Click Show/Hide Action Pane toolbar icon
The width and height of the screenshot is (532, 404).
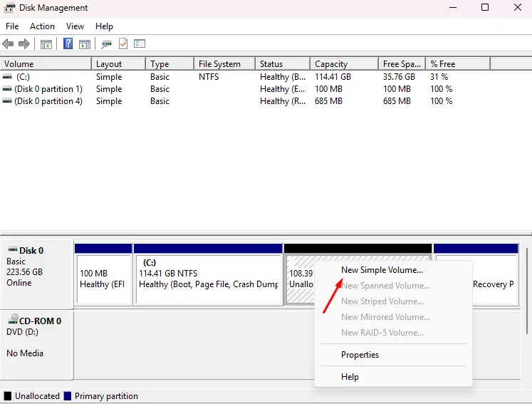[x=85, y=44]
